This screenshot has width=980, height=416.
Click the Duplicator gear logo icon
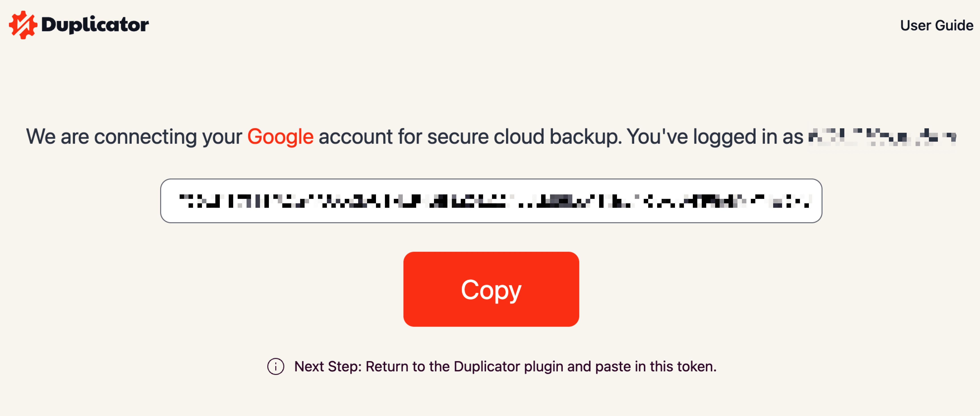click(x=23, y=25)
